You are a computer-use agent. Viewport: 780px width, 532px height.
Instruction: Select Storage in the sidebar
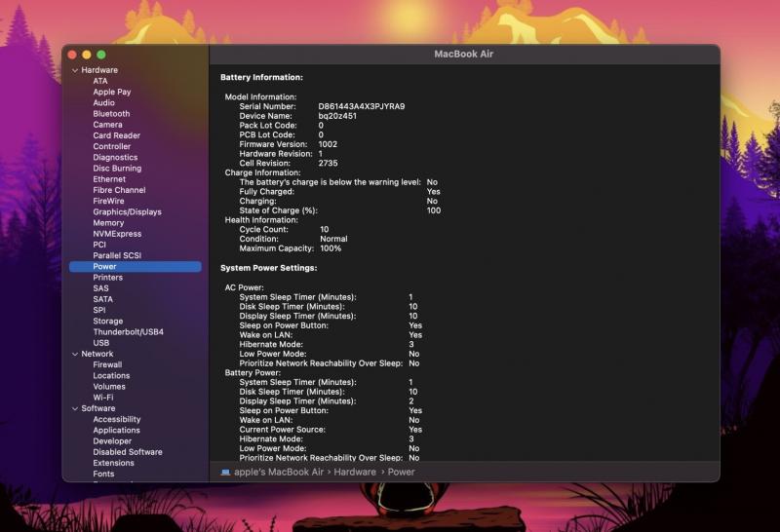coord(108,322)
